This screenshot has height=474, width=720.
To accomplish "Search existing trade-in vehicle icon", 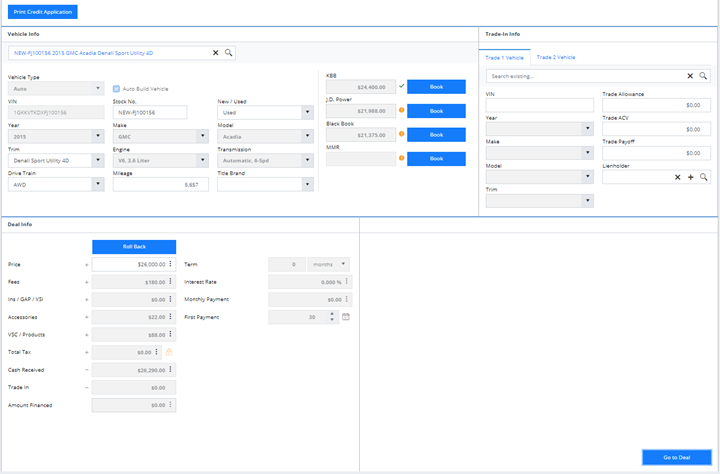I will coord(703,76).
